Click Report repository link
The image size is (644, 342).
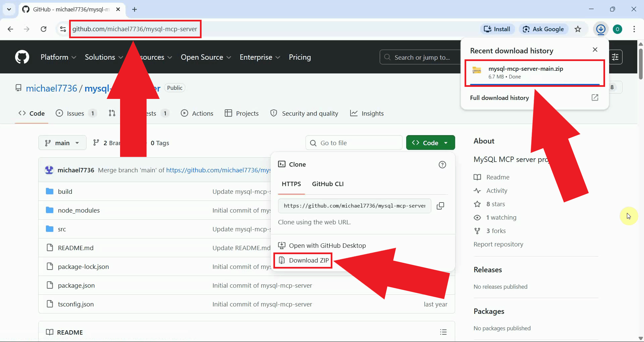498,244
